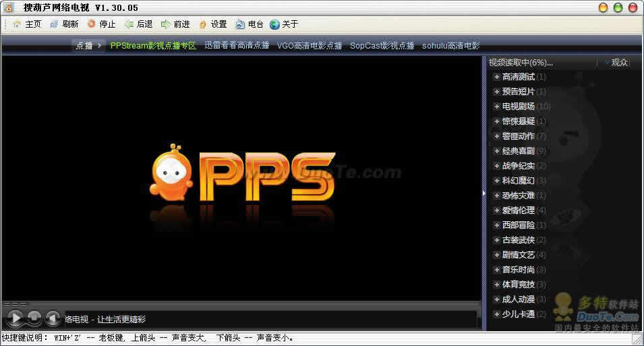The image size is (644, 346).
Task: Open the 观众 tab in side panel
Action: tap(619, 63)
